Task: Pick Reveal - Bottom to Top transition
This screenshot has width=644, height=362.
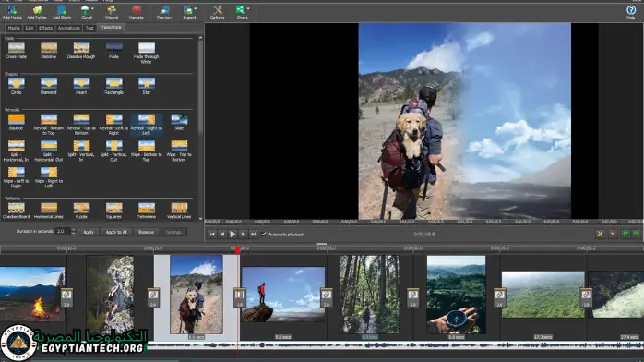Action: tap(49, 125)
